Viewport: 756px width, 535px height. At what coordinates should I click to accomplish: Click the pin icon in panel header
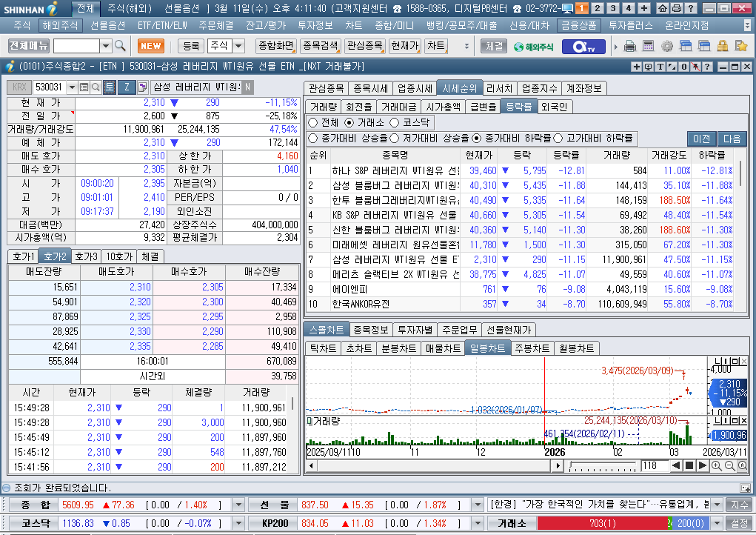pos(696,67)
